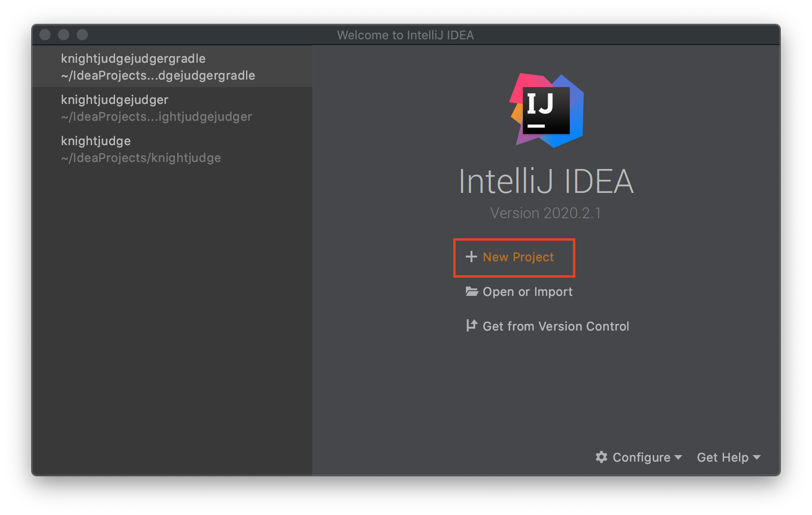Click the plus icon beside New Project
This screenshot has height=515, width=812.
pos(471,257)
